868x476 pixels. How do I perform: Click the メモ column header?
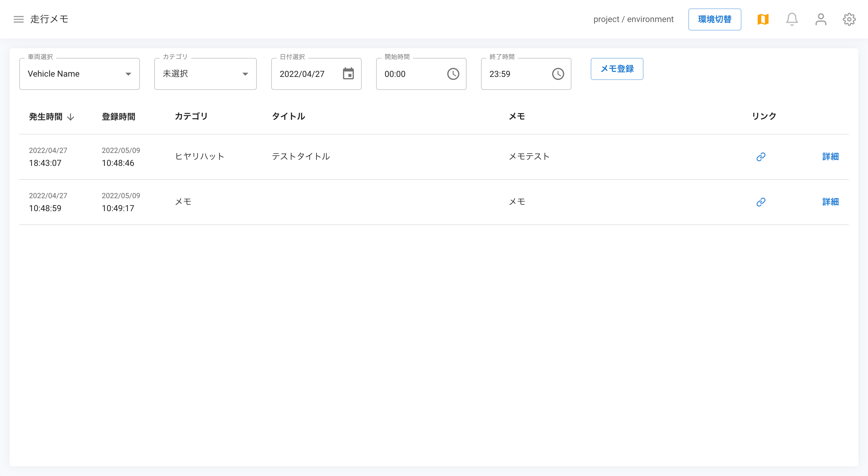pyautogui.click(x=517, y=116)
